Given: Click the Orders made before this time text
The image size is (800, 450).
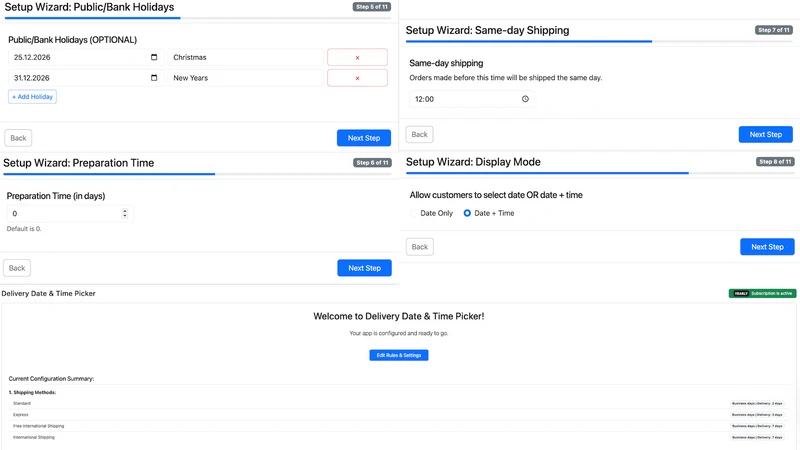Looking at the screenshot, I should (x=506, y=78).
